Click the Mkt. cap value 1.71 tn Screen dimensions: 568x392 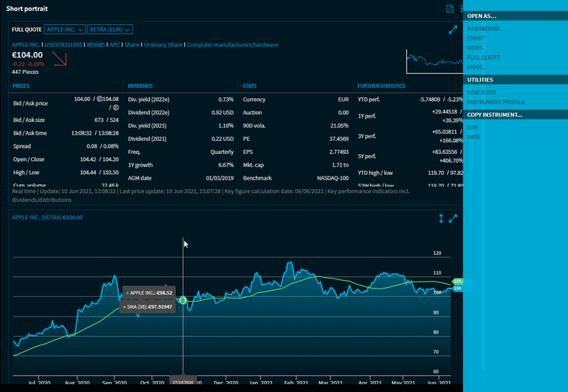340,165
